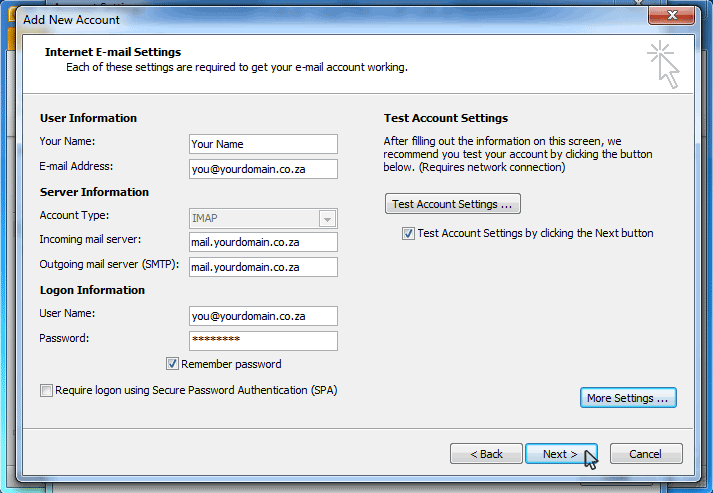
Task: Focus the Outgoing mail server (SMTP) field
Action: coord(263,267)
